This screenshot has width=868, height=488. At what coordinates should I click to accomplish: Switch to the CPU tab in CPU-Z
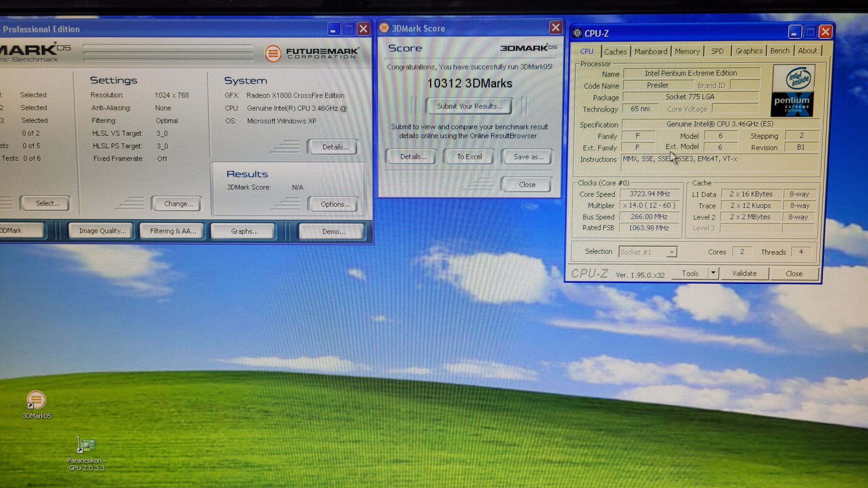[586, 52]
